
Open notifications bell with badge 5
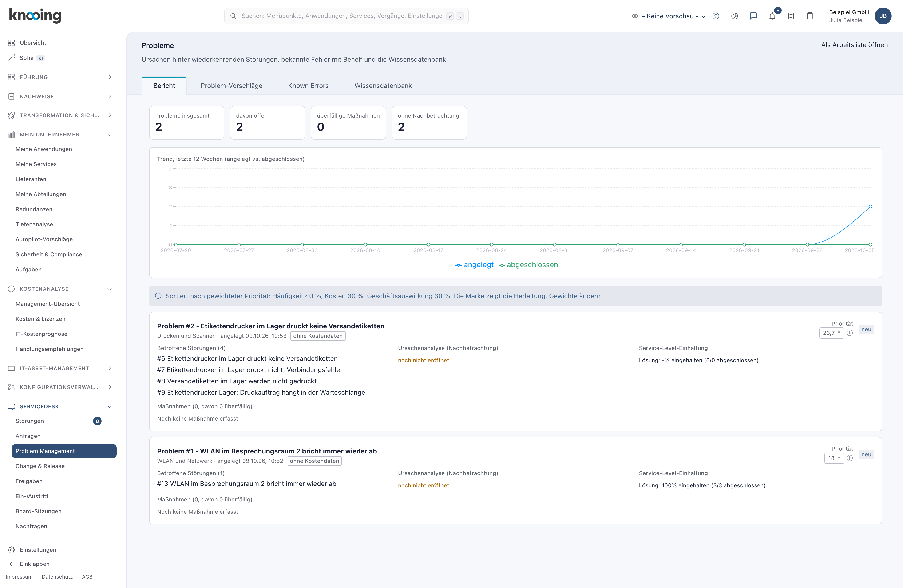(772, 16)
